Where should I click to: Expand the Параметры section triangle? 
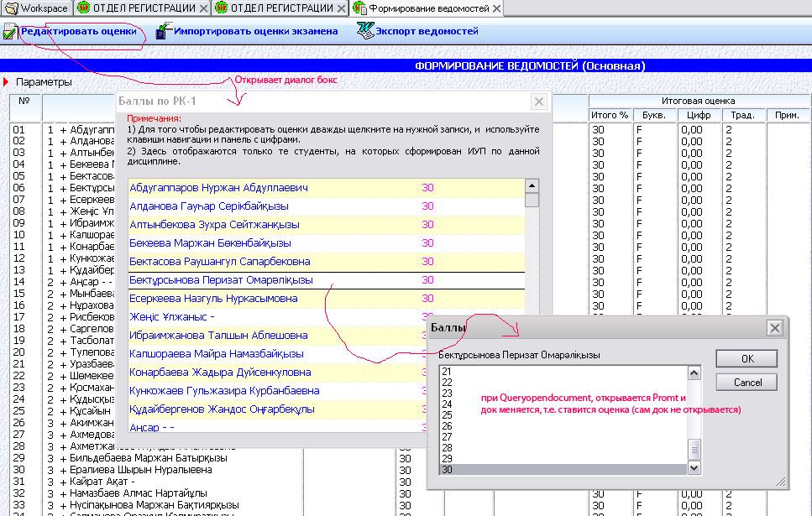[x=6, y=82]
